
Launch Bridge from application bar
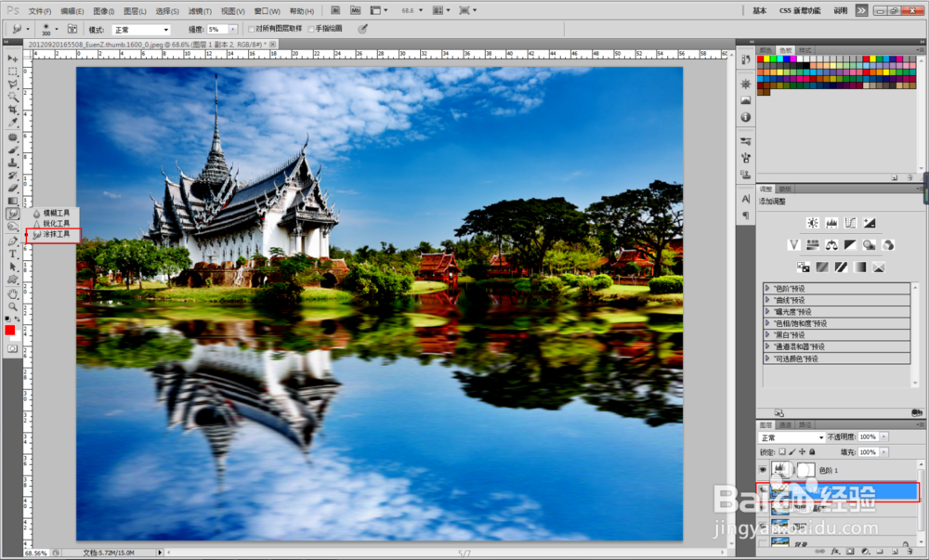click(x=335, y=10)
